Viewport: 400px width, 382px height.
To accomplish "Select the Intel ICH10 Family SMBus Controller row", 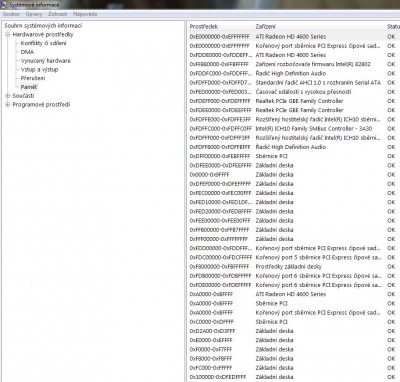I will click(x=294, y=129).
